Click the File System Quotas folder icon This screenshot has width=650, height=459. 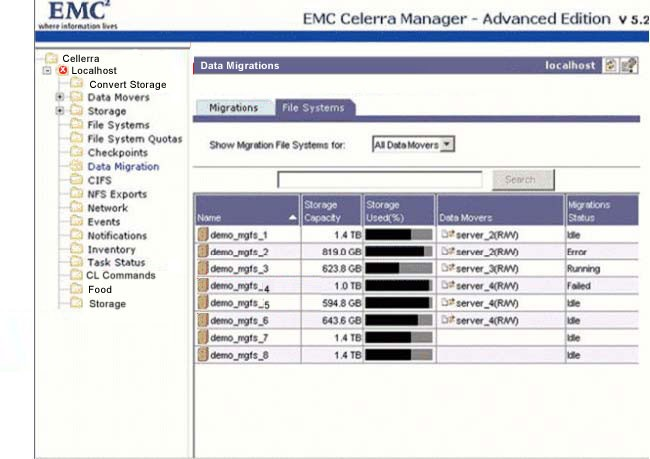76,138
